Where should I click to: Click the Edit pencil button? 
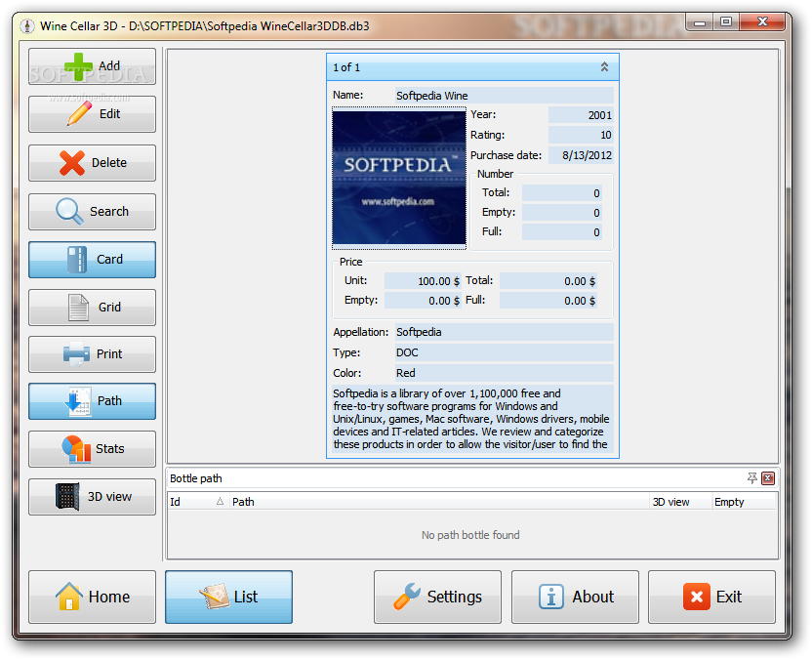pos(92,114)
